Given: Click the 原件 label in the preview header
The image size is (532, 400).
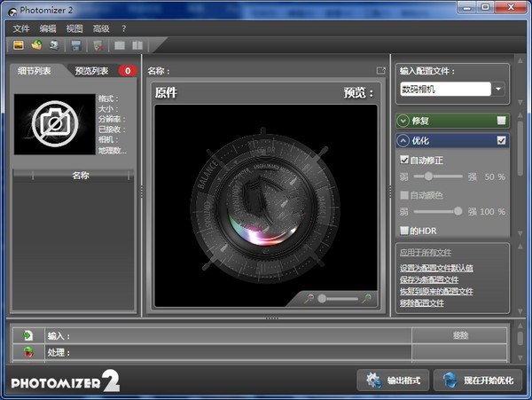Looking at the screenshot, I should (166, 92).
